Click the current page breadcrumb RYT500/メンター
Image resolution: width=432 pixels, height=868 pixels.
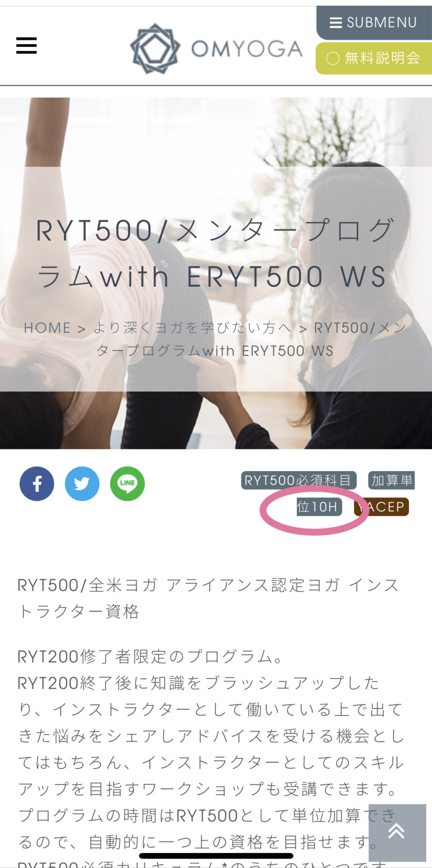pos(251,339)
